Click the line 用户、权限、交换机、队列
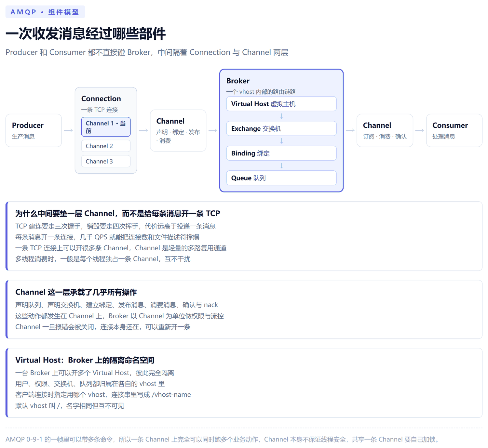 tap(90, 384)
